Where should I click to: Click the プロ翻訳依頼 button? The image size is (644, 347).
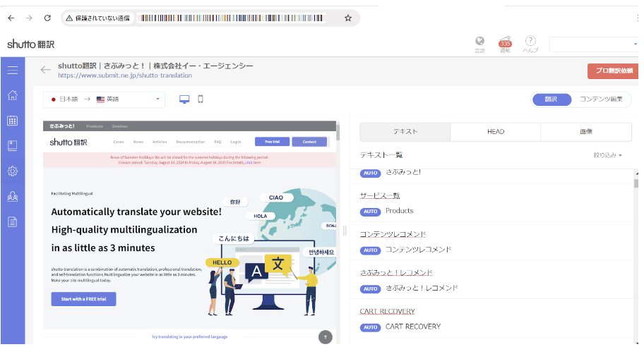point(614,71)
